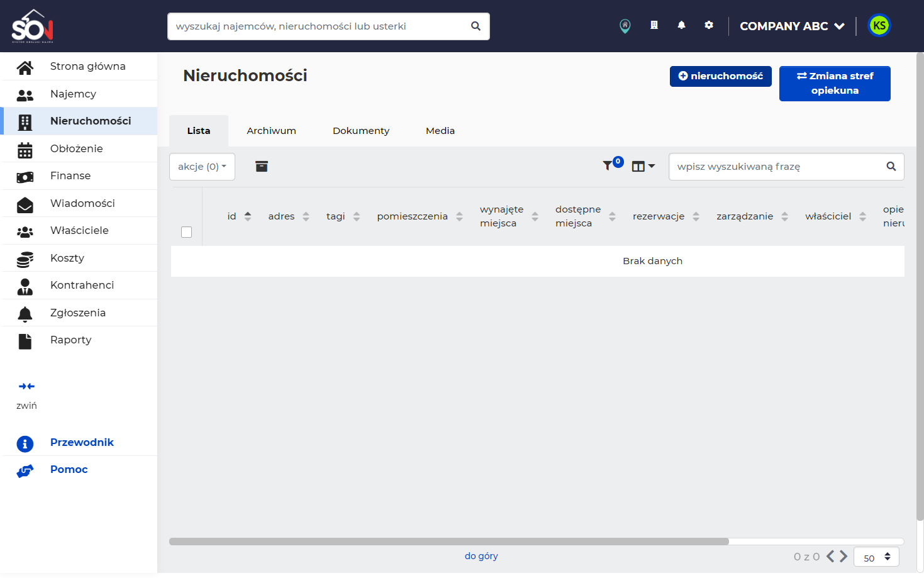Click the do góry link

[x=481, y=556]
